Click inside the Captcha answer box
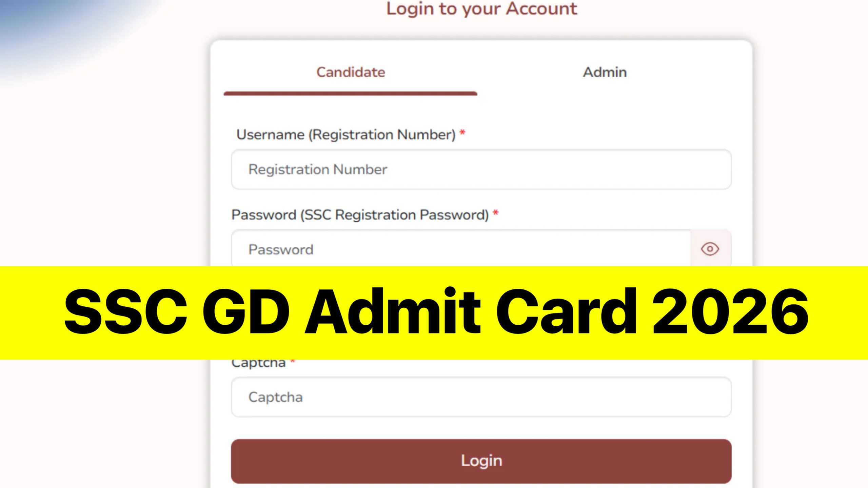Image resolution: width=868 pixels, height=488 pixels. [481, 397]
